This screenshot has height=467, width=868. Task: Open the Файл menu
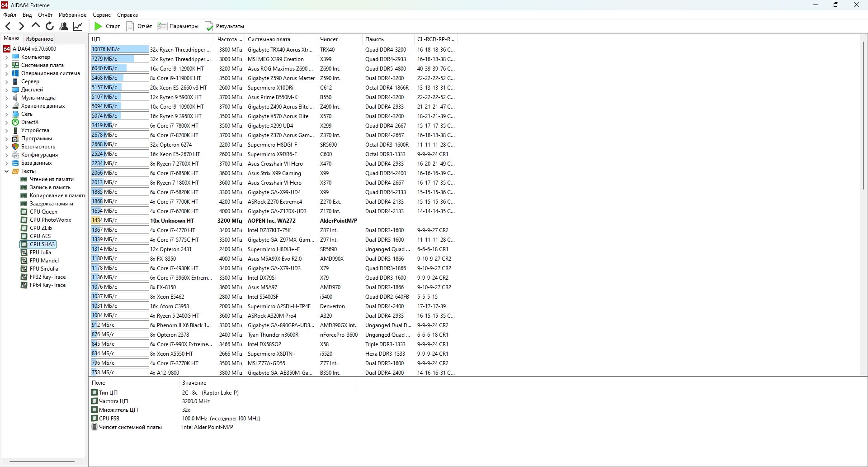tap(9, 15)
